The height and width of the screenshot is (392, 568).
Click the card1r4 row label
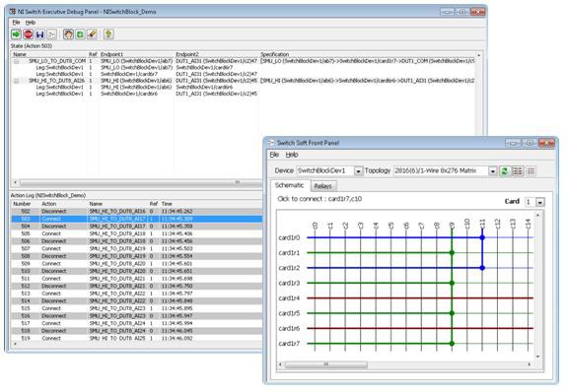point(289,298)
